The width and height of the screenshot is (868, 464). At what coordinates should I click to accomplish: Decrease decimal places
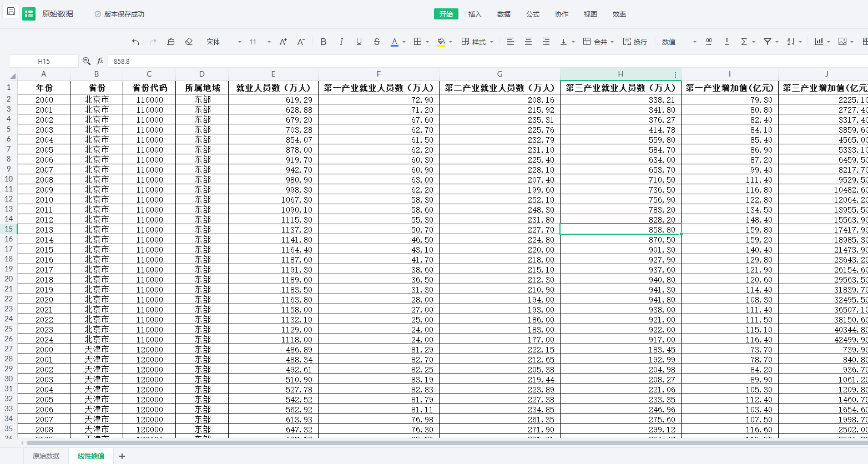coord(726,42)
